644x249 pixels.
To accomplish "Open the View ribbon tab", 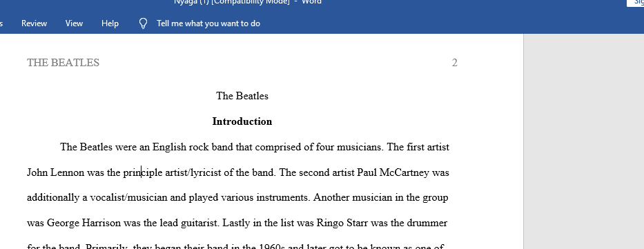I will [x=74, y=23].
